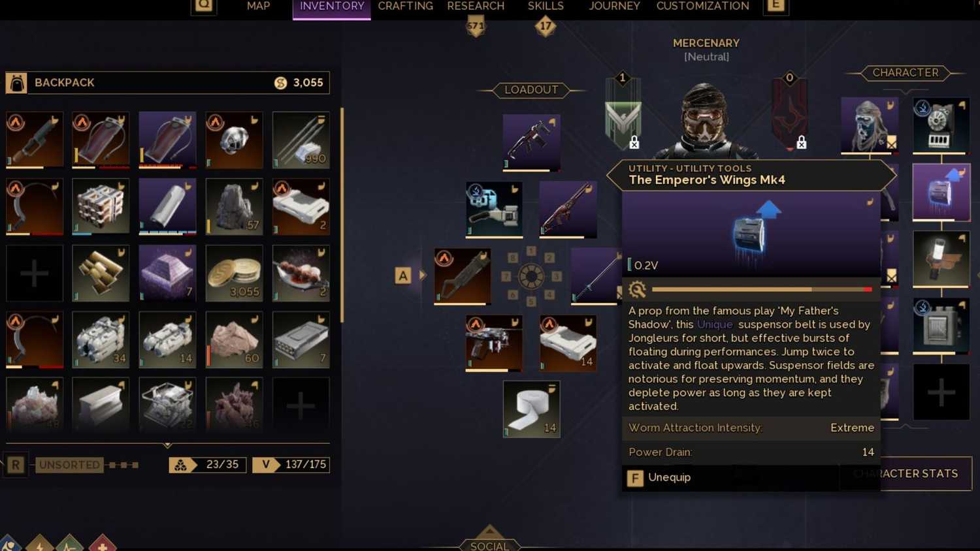Click the backpack bag icon
Screen dimensions: 980x551
coord(16,83)
